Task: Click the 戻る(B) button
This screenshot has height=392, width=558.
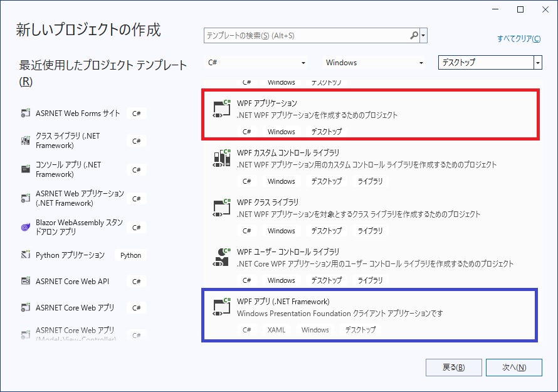Action: [x=454, y=368]
